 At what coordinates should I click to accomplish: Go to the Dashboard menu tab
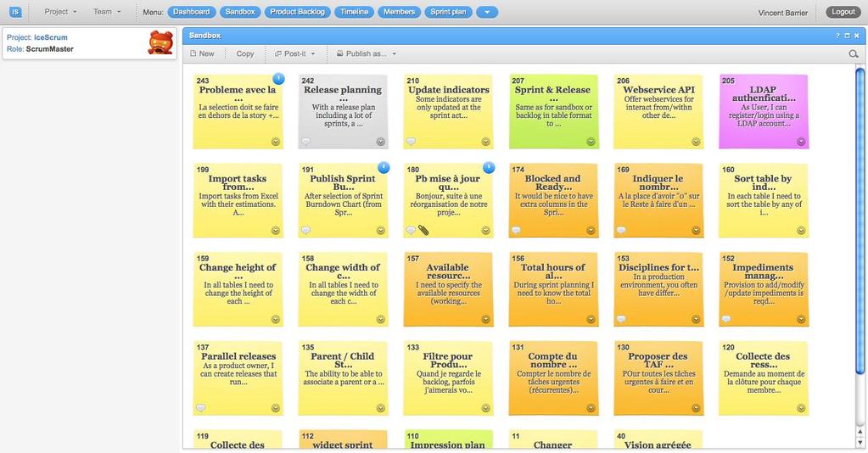pos(192,12)
